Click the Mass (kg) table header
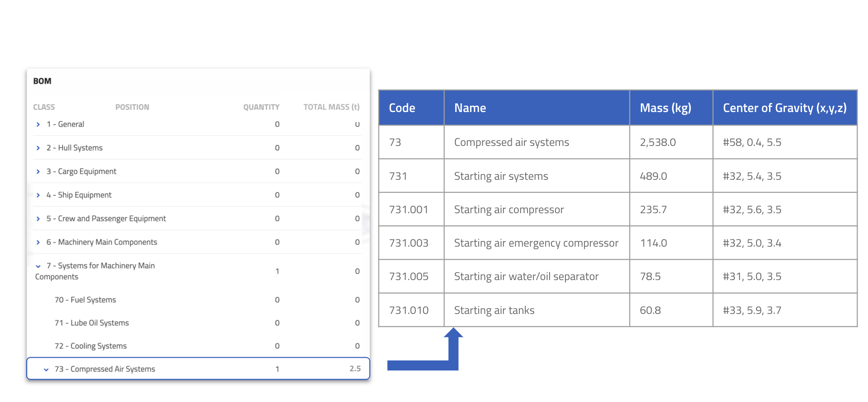Viewport: 868px width, 402px height. pyautogui.click(x=665, y=108)
